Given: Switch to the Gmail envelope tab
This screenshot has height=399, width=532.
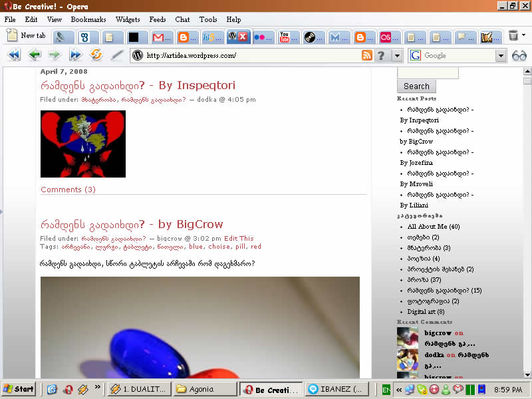Looking at the screenshot, I should point(162,37).
